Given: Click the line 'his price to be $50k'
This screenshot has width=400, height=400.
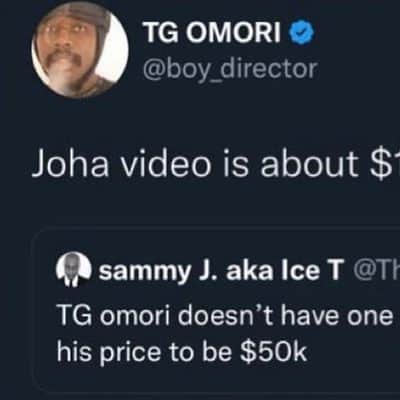Looking at the screenshot, I should tap(182, 352).
